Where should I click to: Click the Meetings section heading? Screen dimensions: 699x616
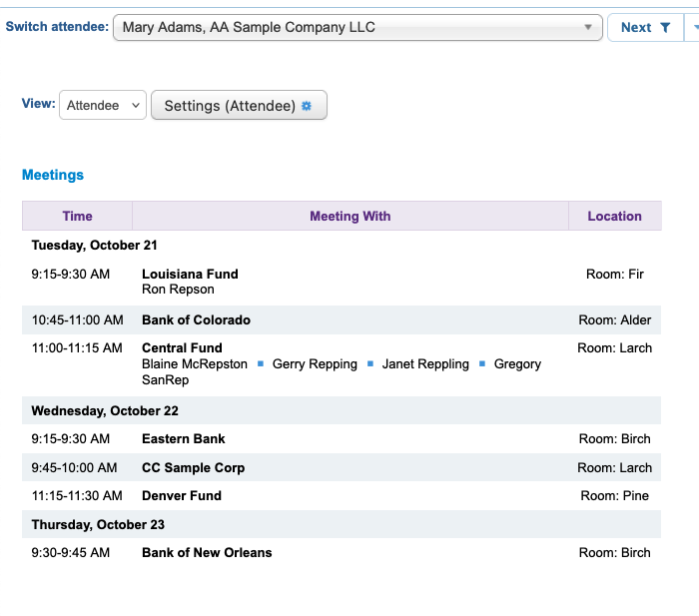point(53,175)
